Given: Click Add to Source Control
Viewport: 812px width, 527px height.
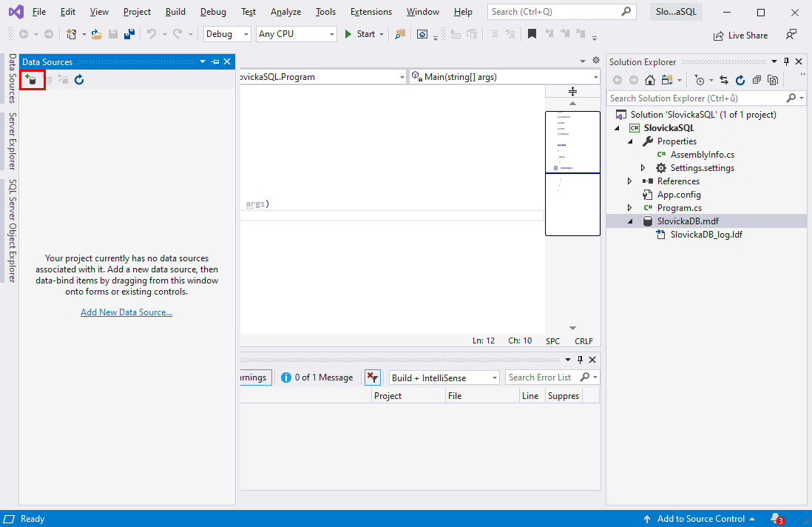Looking at the screenshot, I should pos(699,519).
